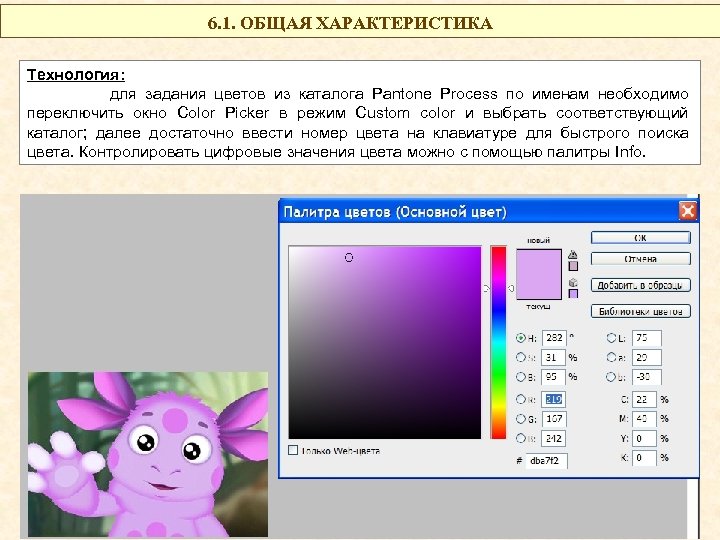The width and height of the screenshot is (720, 540).
Task: Click the H field showing 282
Action: point(554,338)
